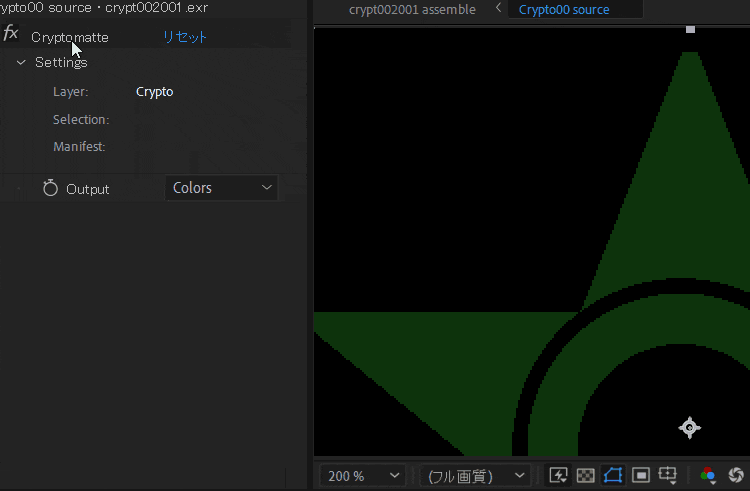
Task: Click the Layer: property label
Action: pos(71,92)
